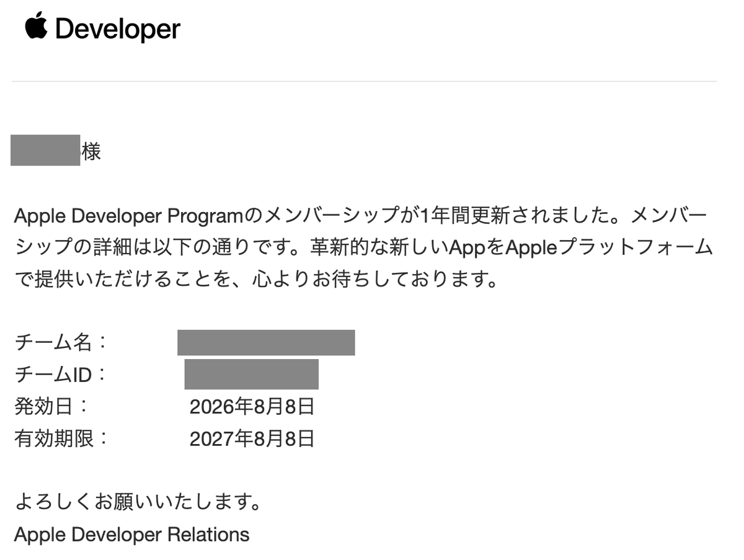Click the Apple Developer Relations signature
This screenshot has height=560, width=744.
pos(131,534)
